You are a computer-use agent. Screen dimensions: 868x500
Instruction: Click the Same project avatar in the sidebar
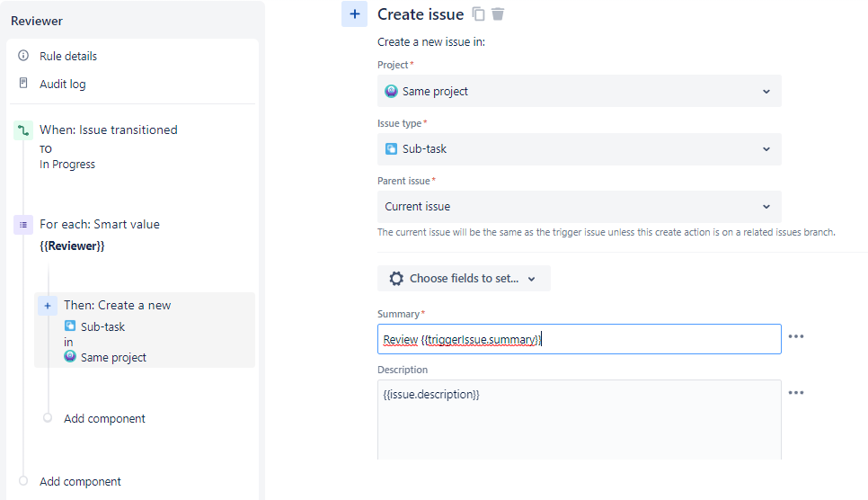(70, 356)
